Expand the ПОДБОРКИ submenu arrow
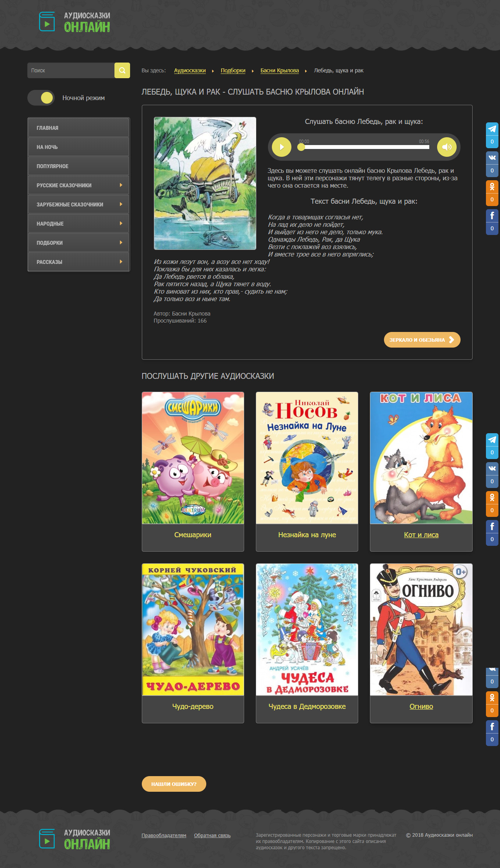The width and height of the screenshot is (500, 868). [x=121, y=242]
